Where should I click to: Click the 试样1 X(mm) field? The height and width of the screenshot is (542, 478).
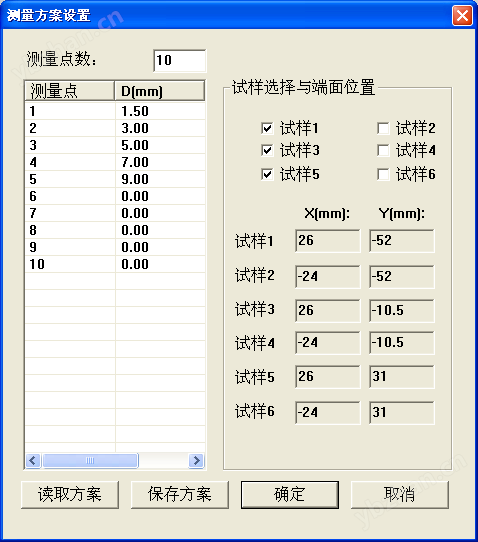[328, 241]
